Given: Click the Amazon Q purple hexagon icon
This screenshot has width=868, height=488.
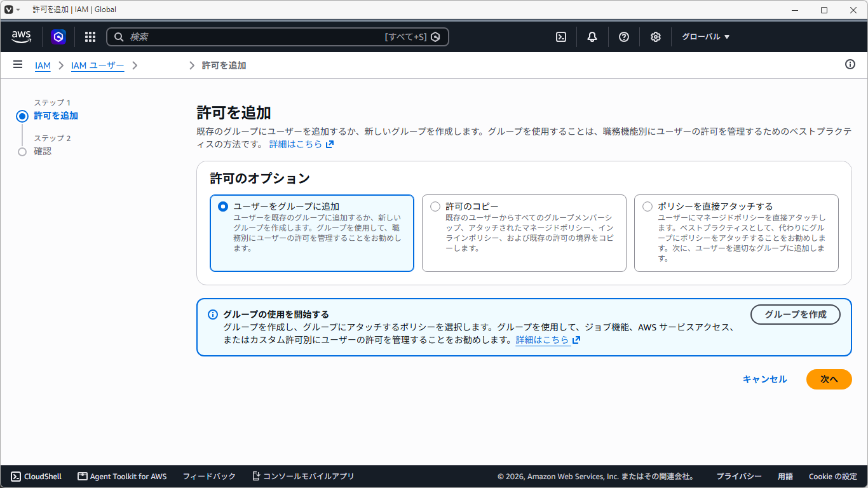Looking at the screenshot, I should click(58, 37).
